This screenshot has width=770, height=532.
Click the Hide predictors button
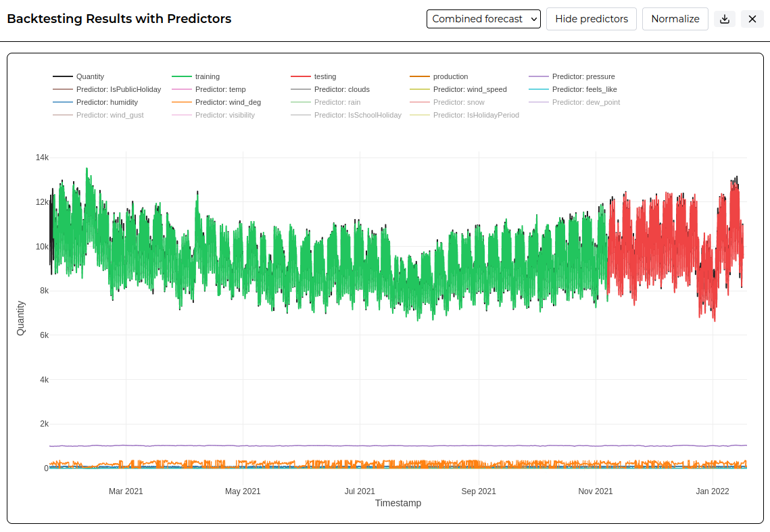point(592,19)
